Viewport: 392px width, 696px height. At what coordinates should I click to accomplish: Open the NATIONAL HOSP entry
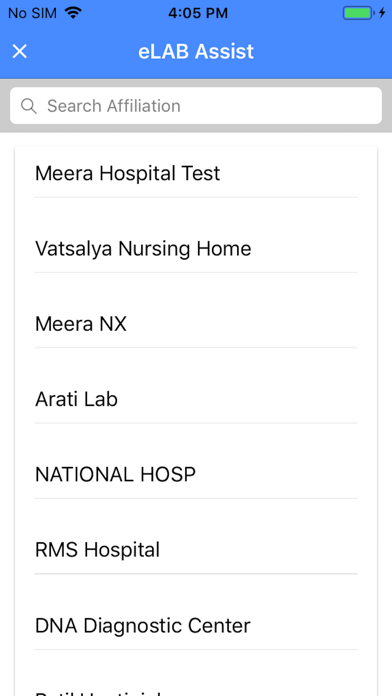196,475
